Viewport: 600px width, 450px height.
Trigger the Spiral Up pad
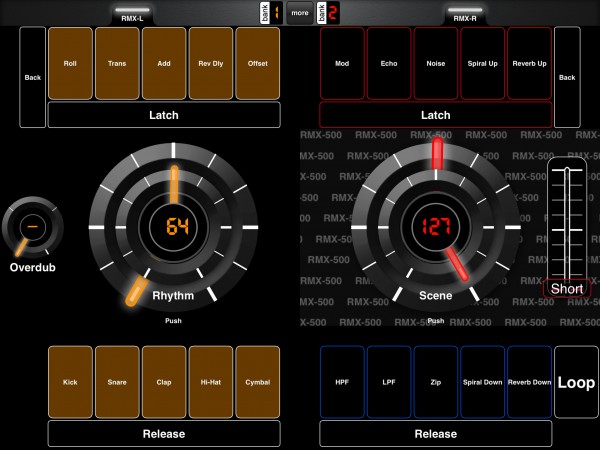pyautogui.click(x=483, y=64)
